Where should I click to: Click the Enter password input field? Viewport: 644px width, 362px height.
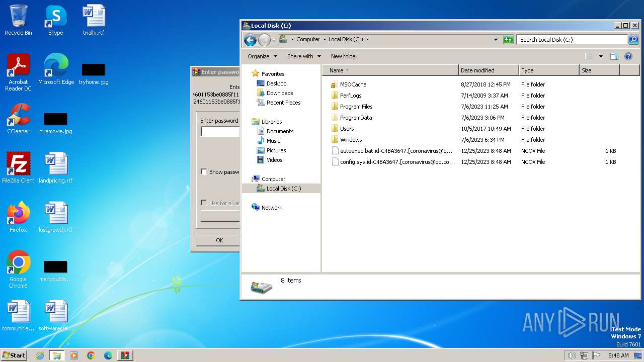click(x=220, y=132)
